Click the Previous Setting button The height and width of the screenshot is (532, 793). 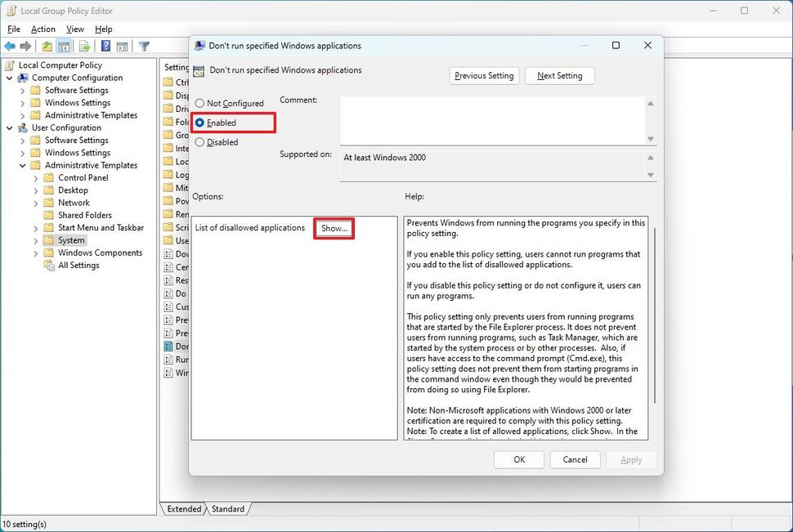tap(484, 75)
